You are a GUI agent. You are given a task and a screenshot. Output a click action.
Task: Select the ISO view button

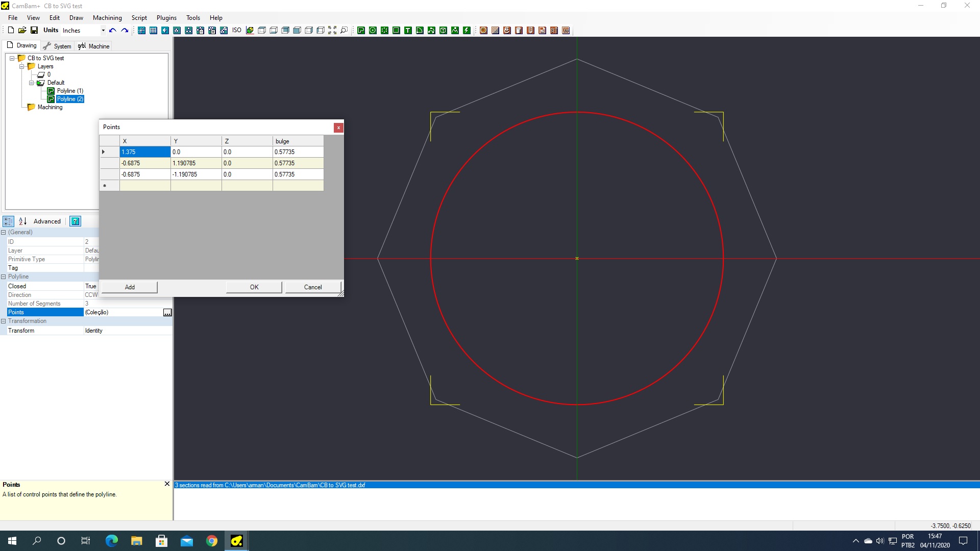(x=237, y=30)
